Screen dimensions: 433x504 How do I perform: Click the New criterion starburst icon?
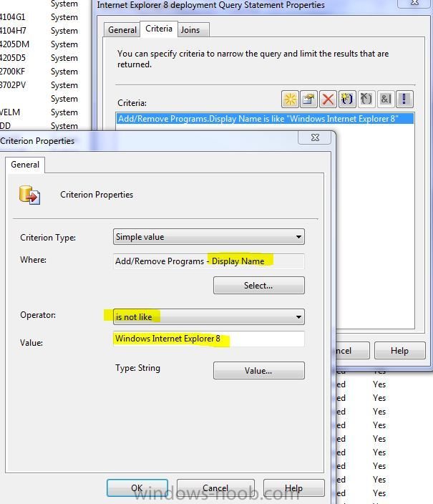(x=290, y=99)
